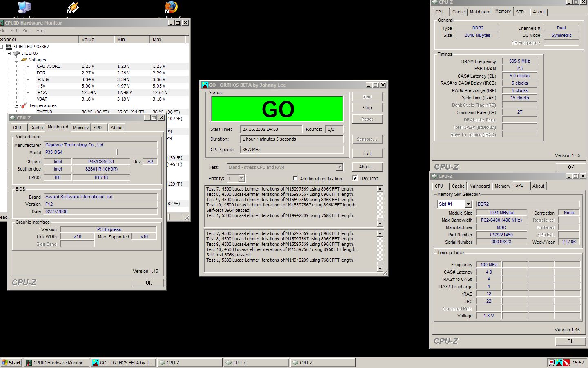The height and width of the screenshot is (368, 588).
Task: Switch to Memory tab in Mainboard CPU-Z window
Action: tap(80, 128)
